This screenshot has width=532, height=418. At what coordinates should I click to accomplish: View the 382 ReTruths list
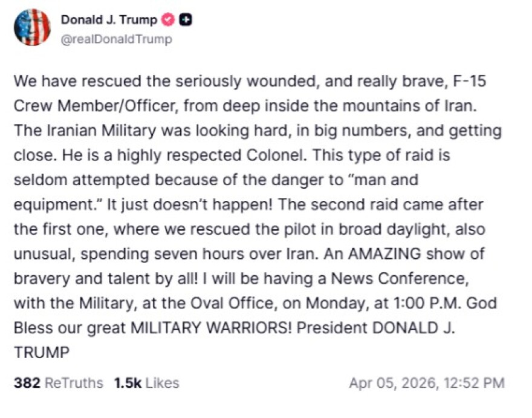point(58,383)
